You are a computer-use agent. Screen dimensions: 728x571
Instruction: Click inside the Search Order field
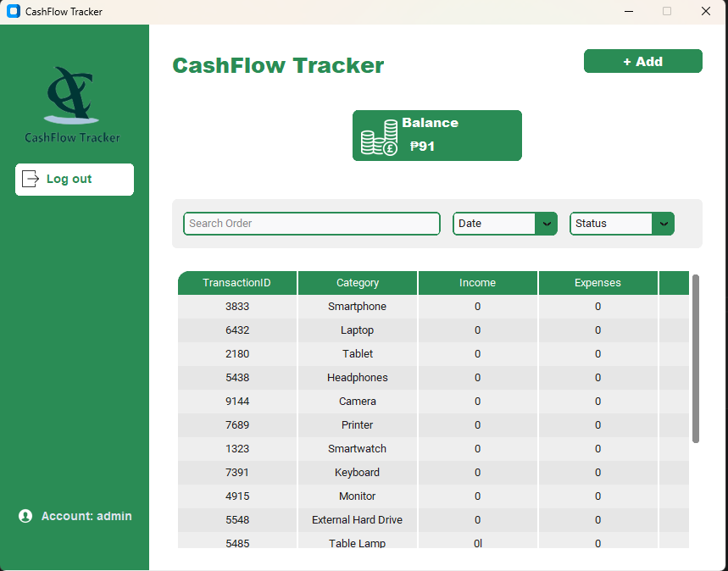[x=311, y=224]
